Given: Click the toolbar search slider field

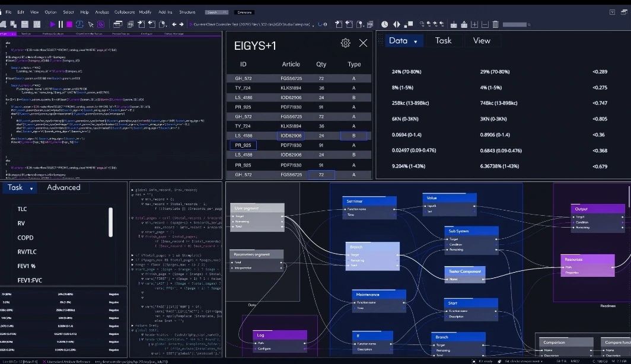Looking at the screenshot, I should (x=515, y=24).
